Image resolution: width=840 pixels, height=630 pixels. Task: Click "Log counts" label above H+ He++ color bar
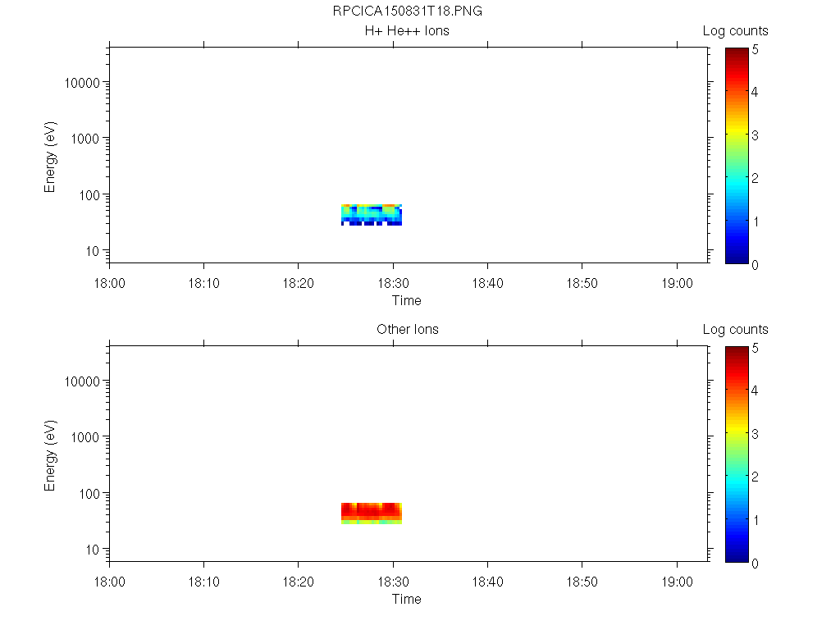tap(735, 31)
